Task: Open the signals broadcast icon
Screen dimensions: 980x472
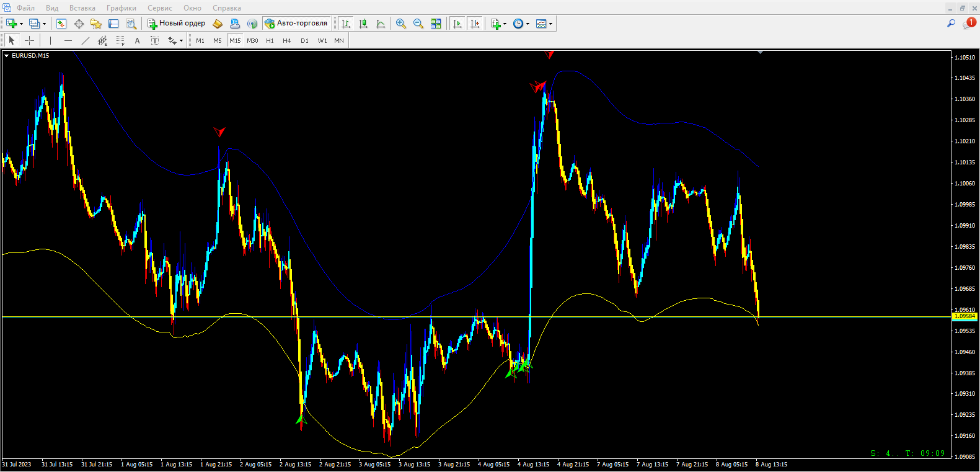Action: click(x=252, y=24)
